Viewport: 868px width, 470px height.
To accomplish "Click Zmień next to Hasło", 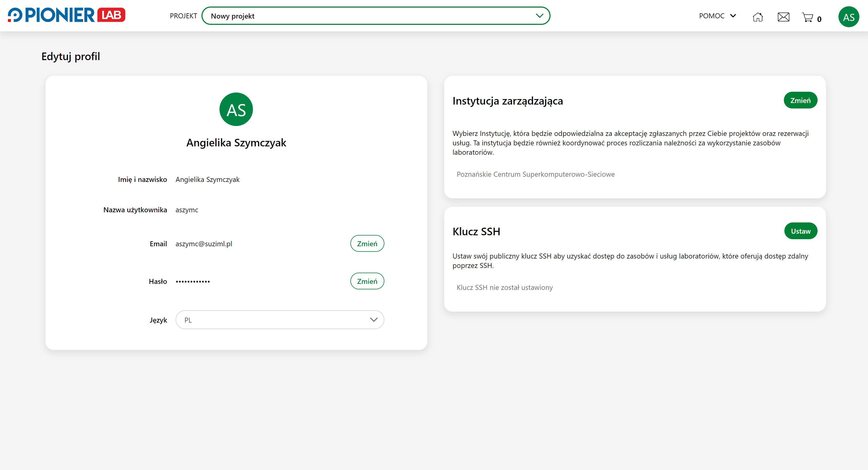I will [367, 281].
